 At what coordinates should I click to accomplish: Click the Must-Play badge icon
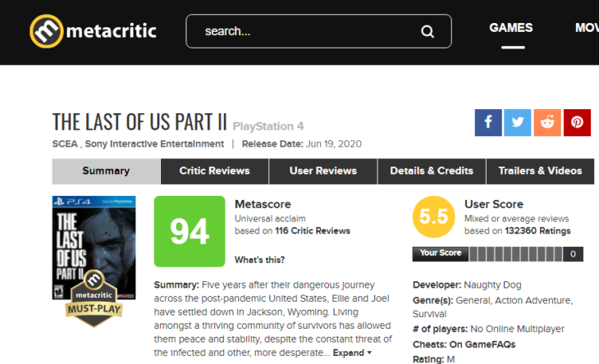[94, 298]
